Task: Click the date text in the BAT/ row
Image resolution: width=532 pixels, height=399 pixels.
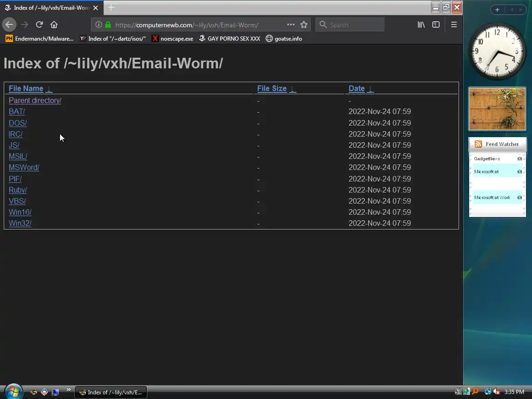Action: tap(380, 111)
